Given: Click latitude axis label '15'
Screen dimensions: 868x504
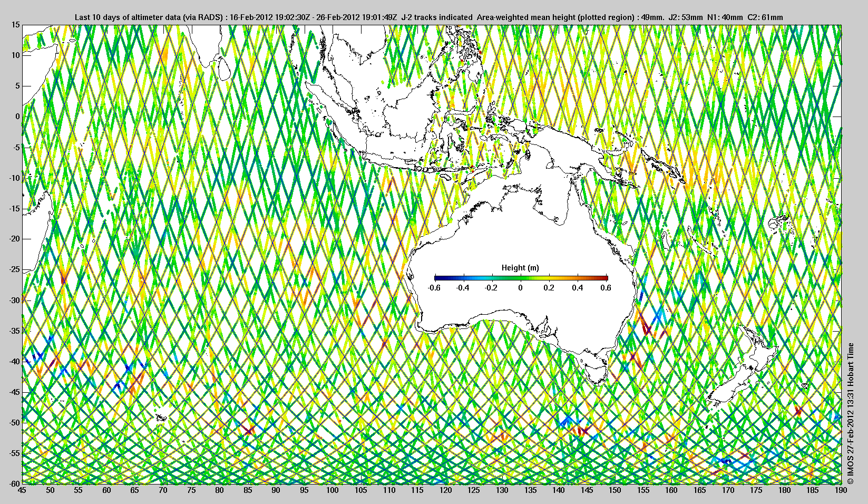Looking at the screenshot, I should pyautogui.click(x=16, y=25).
